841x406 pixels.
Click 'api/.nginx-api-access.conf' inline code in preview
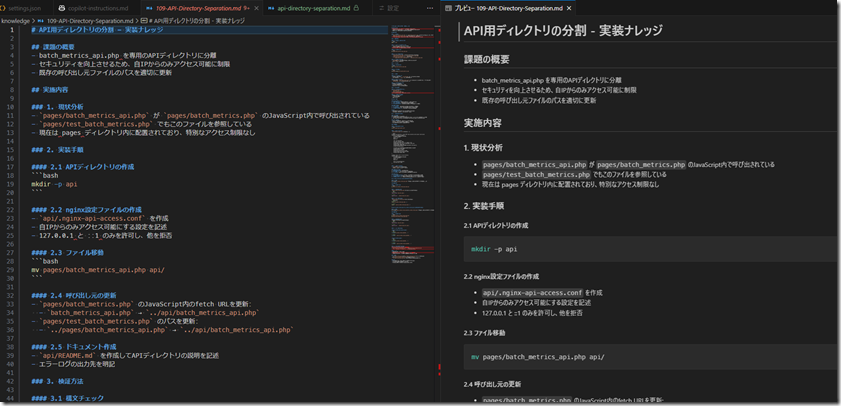tap(532, 293)
